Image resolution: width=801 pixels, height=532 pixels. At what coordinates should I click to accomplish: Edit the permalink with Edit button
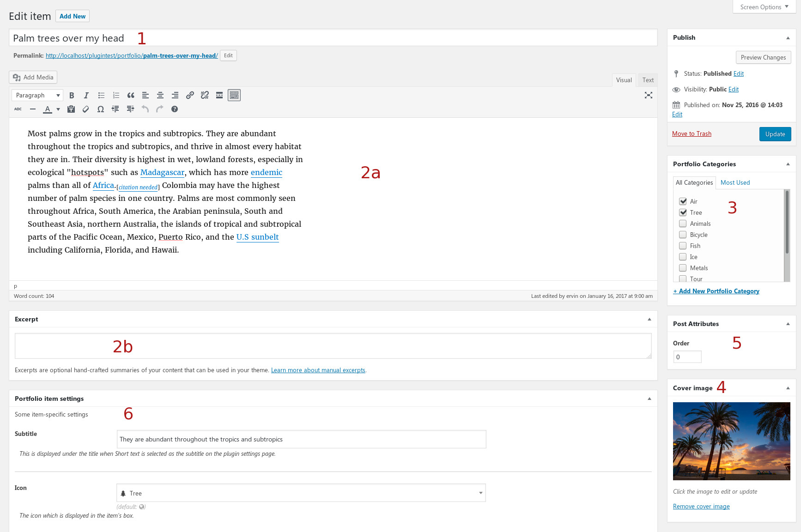228,55
